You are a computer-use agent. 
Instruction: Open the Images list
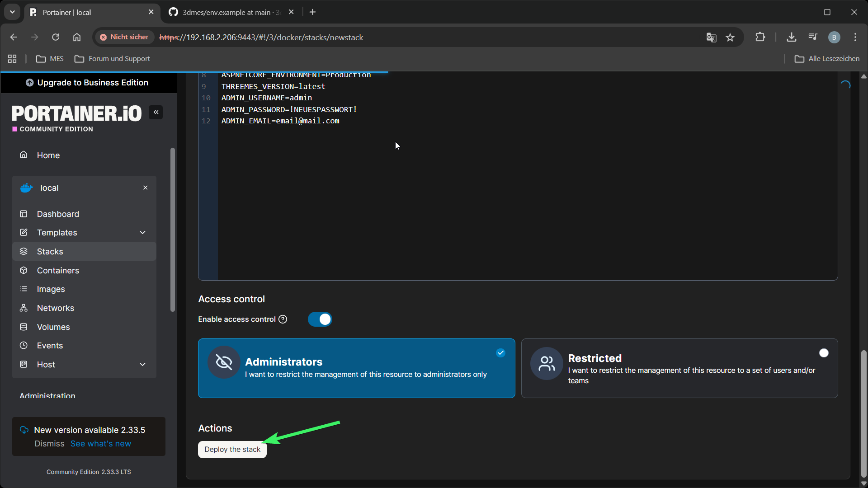click(x=51, y=289)
